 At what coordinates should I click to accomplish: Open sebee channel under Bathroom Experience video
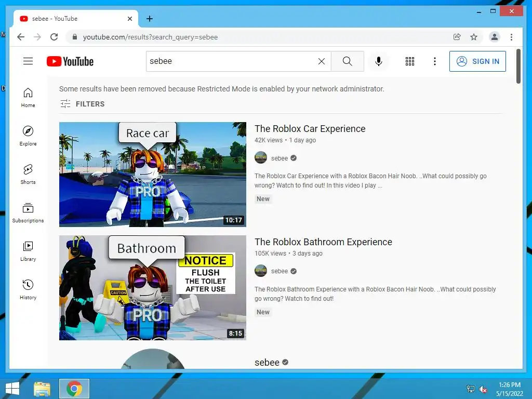click(279, 271)
